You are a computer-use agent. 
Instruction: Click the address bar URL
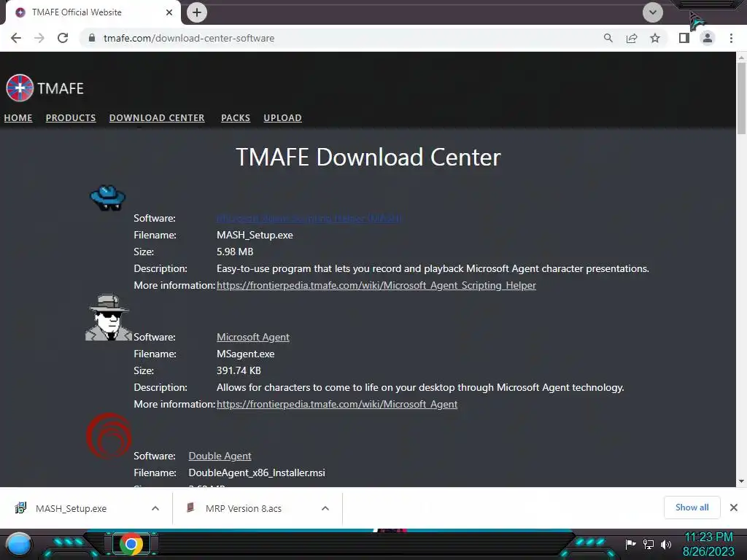189,38
